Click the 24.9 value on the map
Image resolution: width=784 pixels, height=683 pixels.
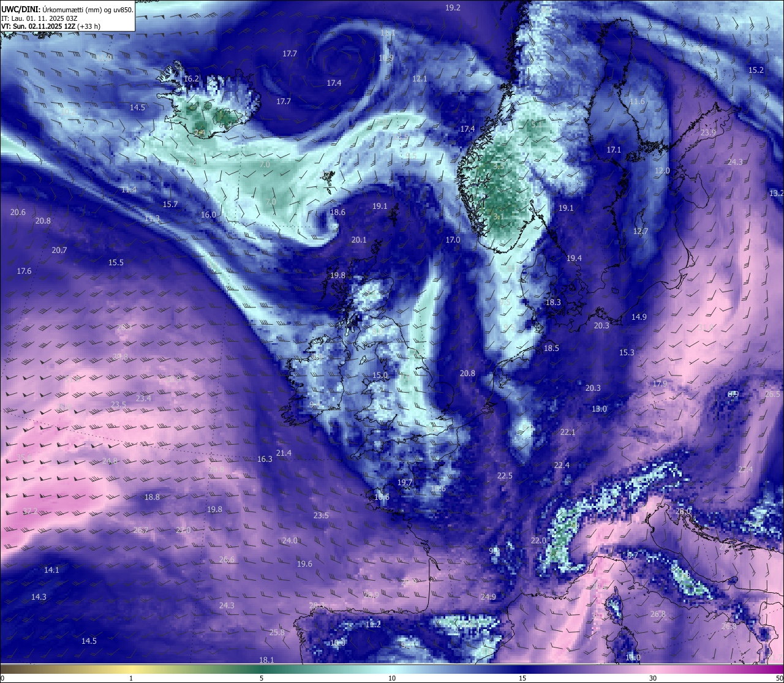pyautogui.click(x=488, y=597)
